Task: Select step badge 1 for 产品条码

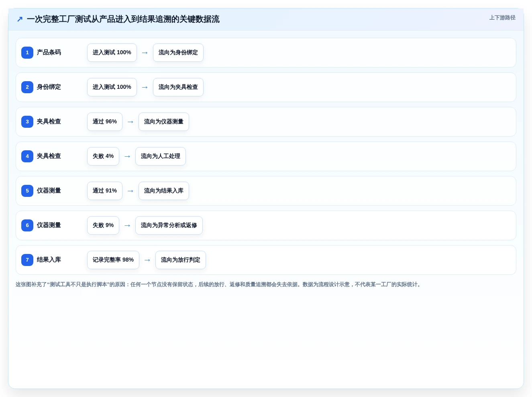Action: tap(27, 53)
